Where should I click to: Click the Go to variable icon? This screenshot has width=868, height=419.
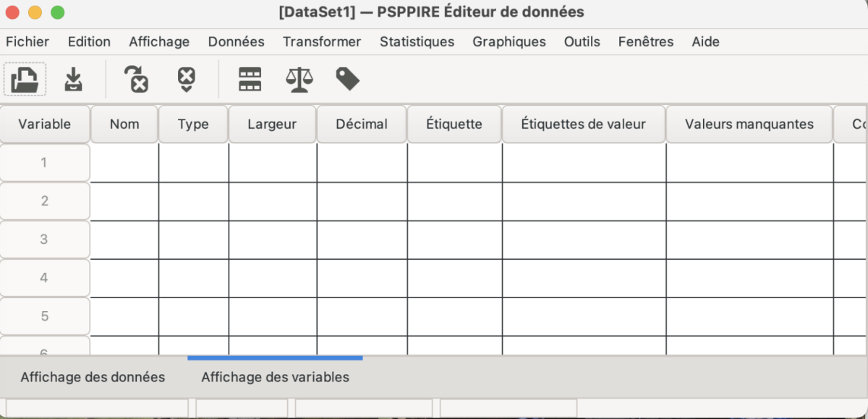pyautogui.click(x=136, y=79)
